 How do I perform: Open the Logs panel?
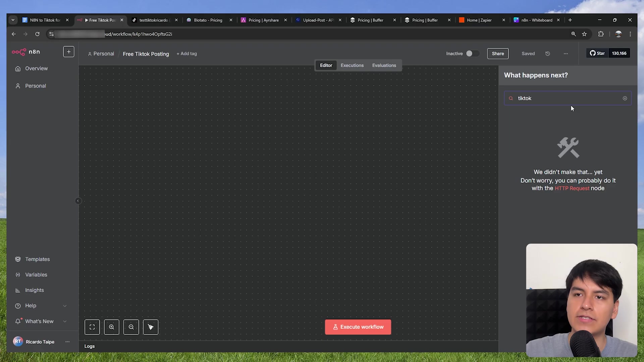pyautogui.click(x=89, y=346)
